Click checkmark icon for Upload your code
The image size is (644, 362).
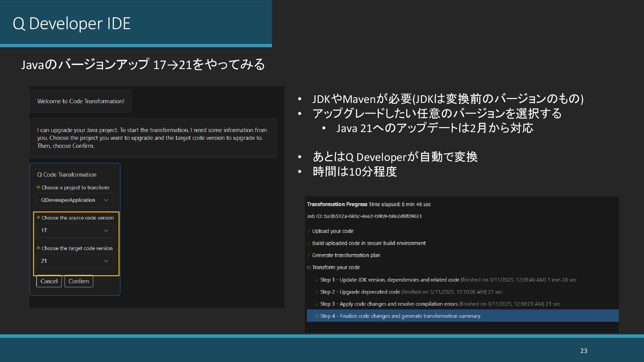pos(309,231)
